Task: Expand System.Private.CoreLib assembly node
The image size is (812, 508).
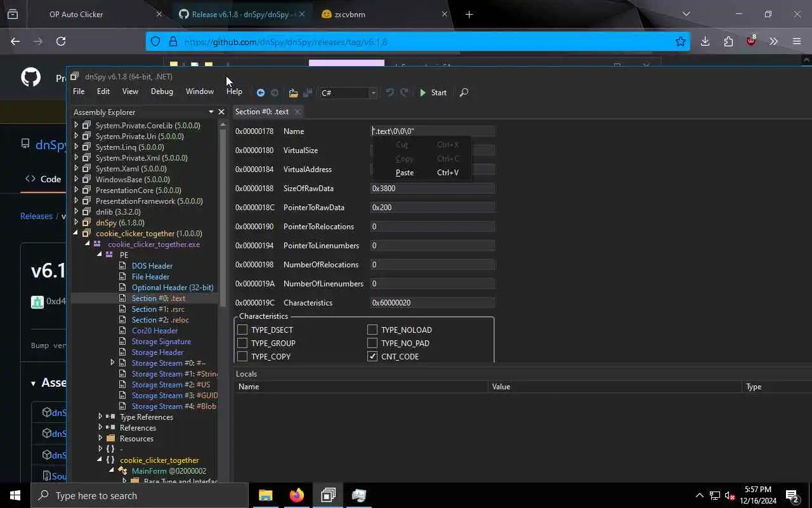Action: 76,126
